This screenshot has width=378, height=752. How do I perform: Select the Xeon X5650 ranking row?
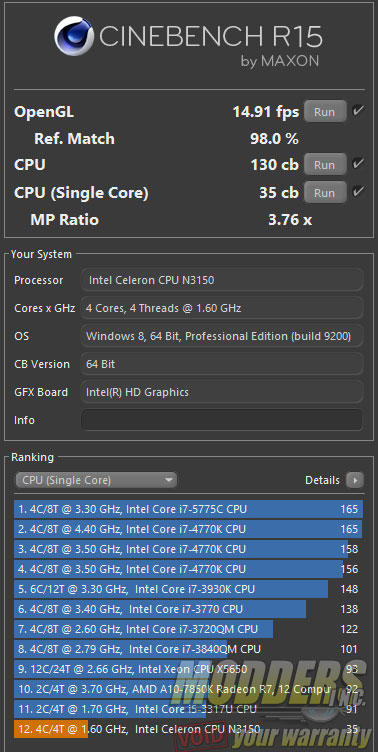189,669
